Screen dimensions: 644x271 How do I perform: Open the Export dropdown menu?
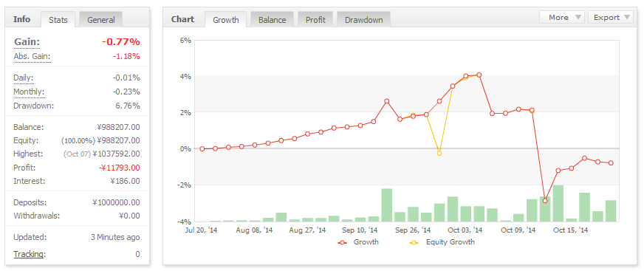click(x=611, y=17)
